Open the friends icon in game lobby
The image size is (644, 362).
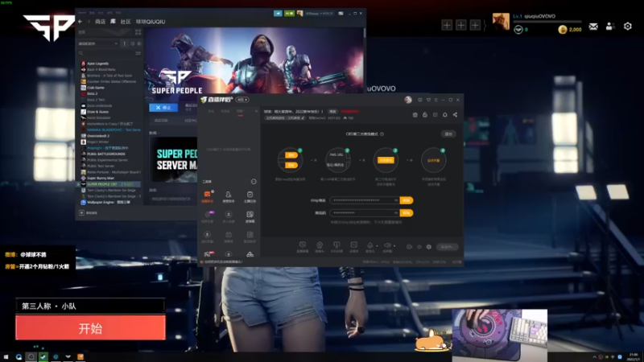tap(610, 27)
